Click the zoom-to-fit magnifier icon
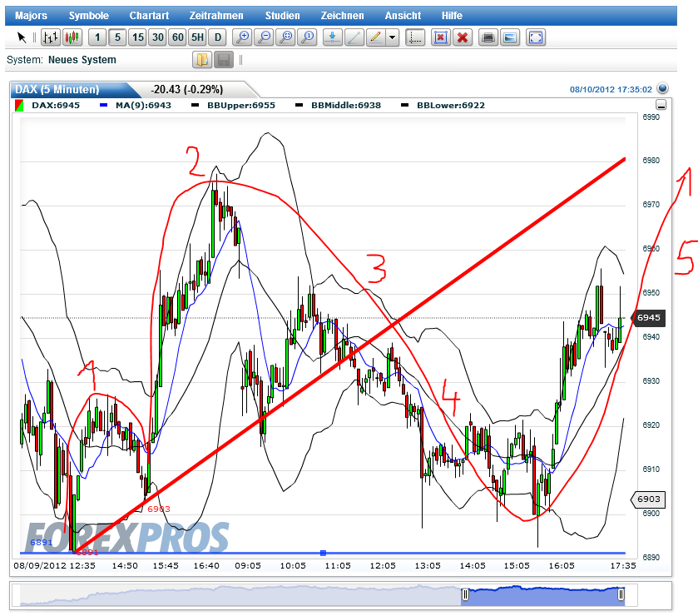This screenshot has width=698, height=616. coord(286,37)
